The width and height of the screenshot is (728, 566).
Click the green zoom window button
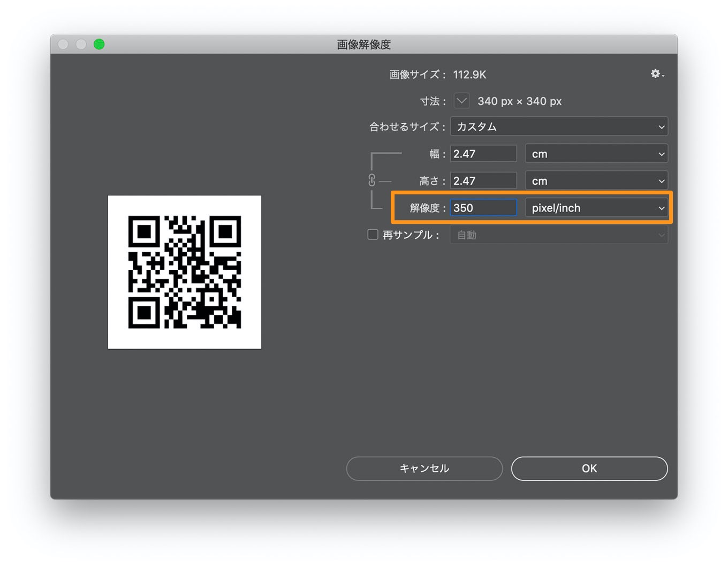(99, 44)
